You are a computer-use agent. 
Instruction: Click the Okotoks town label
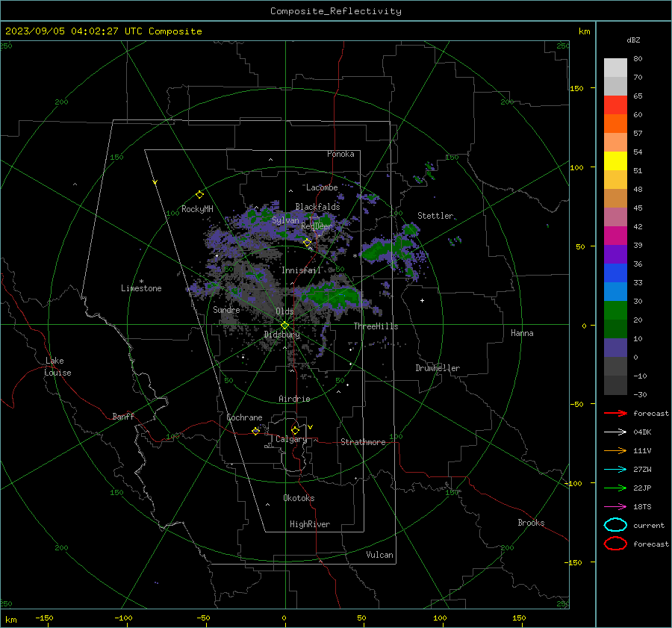pos(299,498)
